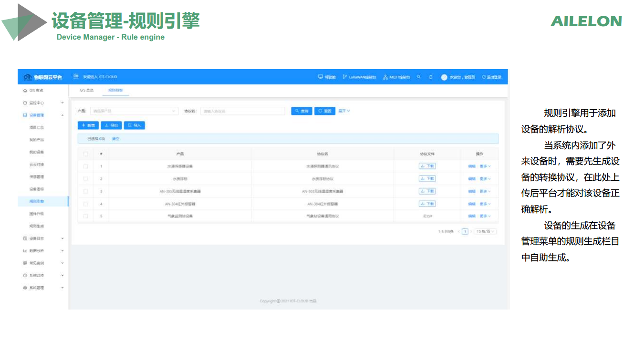Edit the 气象监测站设备 protocol row

click(x=472, y=216)
